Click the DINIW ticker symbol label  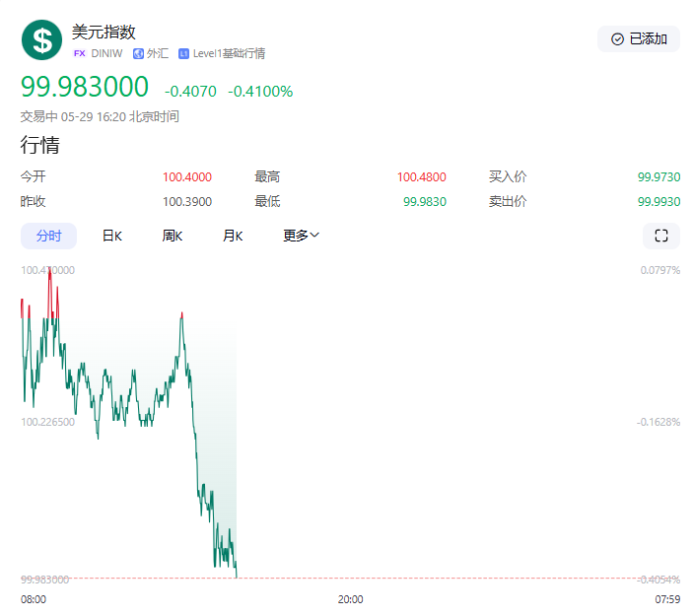pyautogui.click(x=106, y=53)
